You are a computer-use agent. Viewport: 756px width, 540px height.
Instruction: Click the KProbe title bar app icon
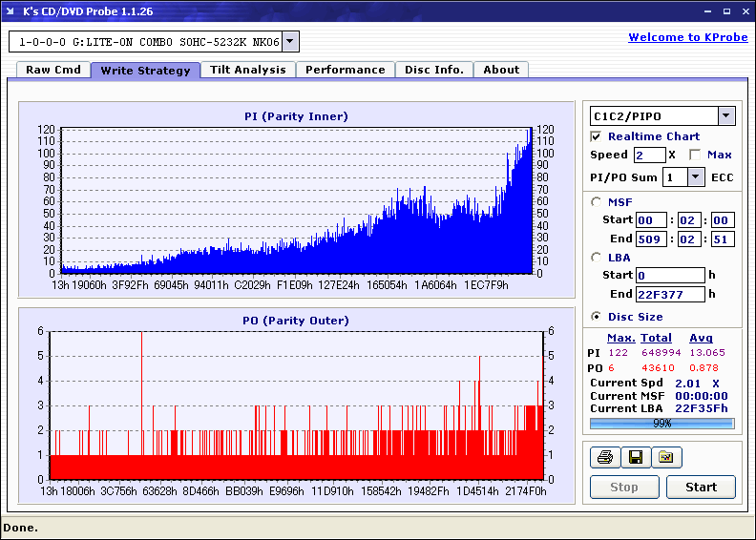10,11
